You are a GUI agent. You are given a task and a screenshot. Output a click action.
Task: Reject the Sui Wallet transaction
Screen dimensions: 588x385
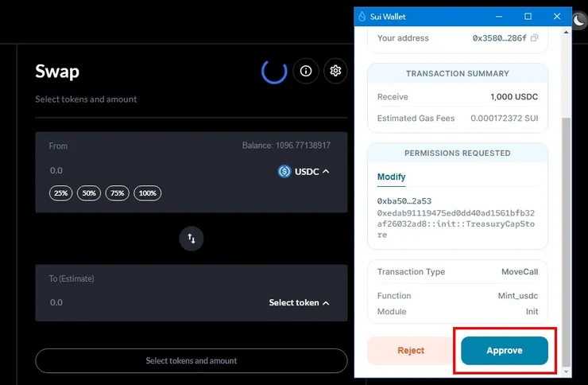pos(411,351)
